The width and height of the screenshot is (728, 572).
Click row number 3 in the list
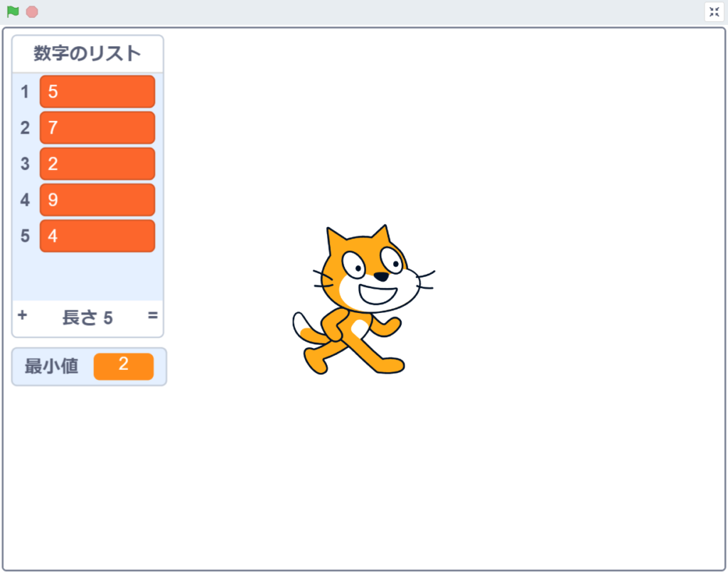click(25, 164)
